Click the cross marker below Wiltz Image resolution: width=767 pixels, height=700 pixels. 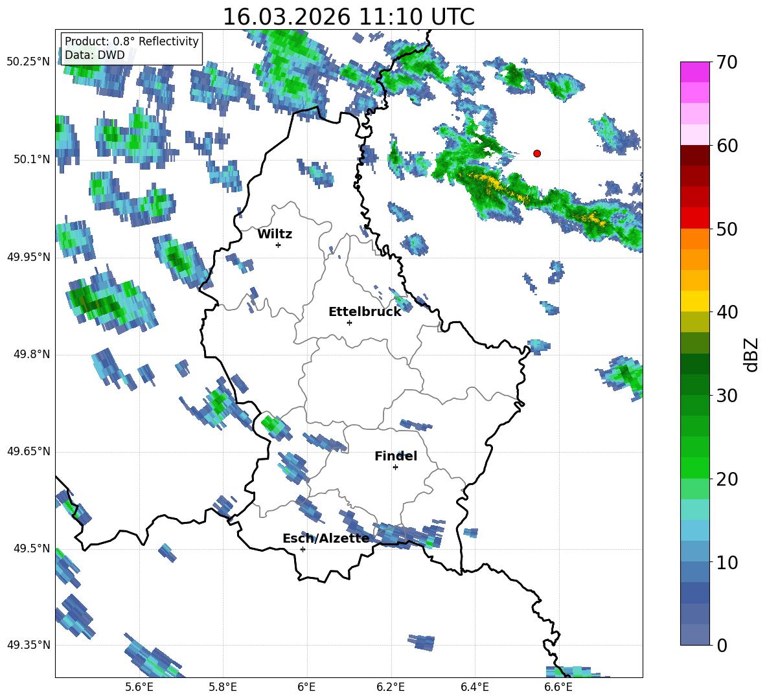278,245
